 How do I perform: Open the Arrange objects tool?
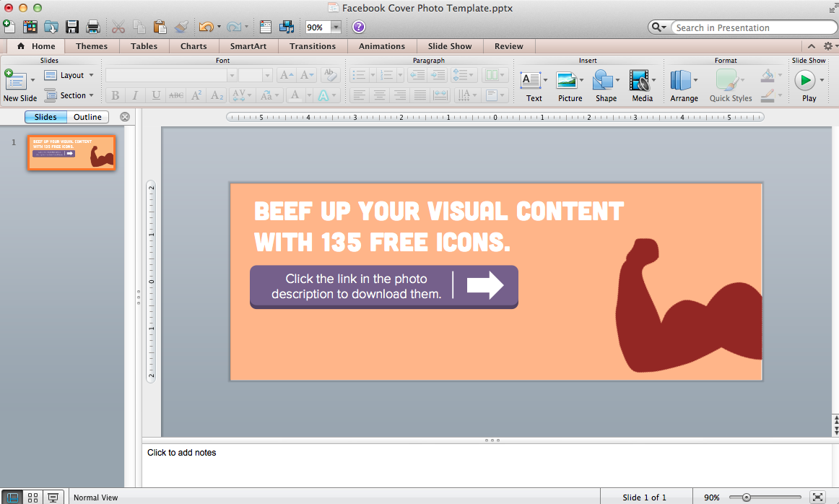coord(681,81)
